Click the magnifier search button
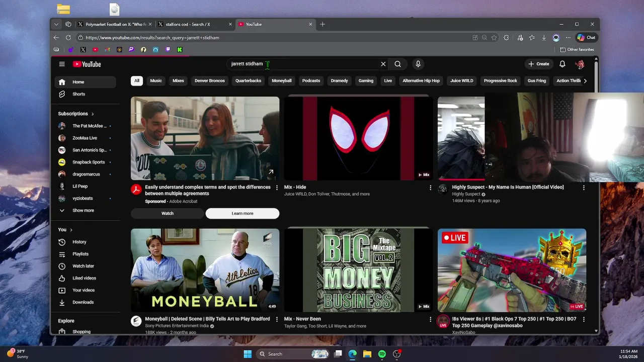Image resolution: width=644 pixels, height=362 pixels. coord(397,64)
